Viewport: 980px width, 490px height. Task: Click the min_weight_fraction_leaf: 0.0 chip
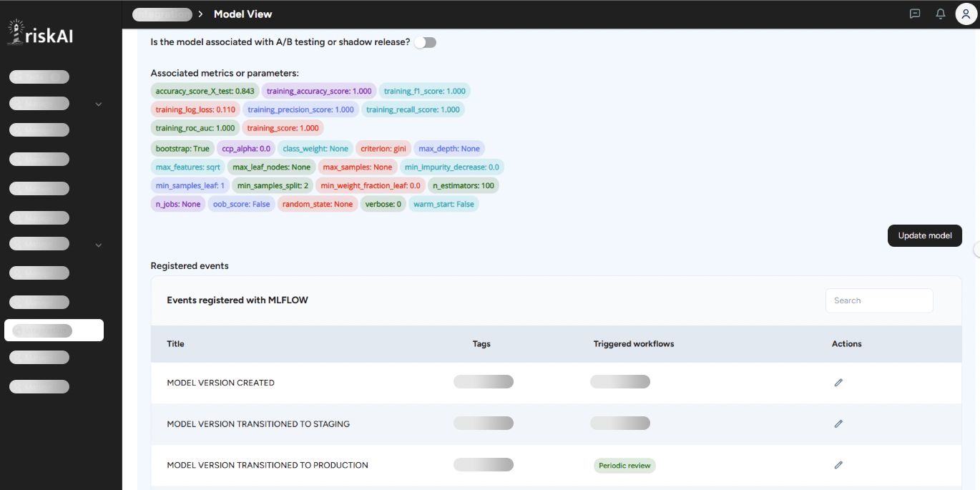[371, 186]
